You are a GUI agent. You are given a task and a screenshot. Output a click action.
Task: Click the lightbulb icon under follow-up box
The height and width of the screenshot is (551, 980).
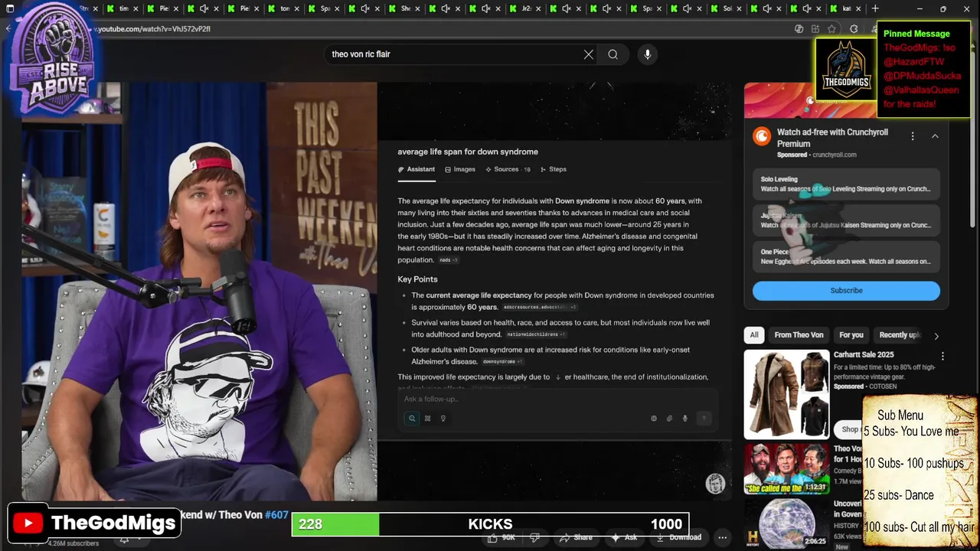pyautogui.click(x=443, y=419)
